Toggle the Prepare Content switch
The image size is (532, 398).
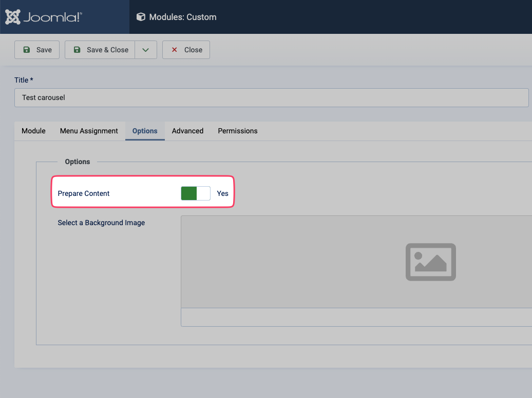point(196,193)
